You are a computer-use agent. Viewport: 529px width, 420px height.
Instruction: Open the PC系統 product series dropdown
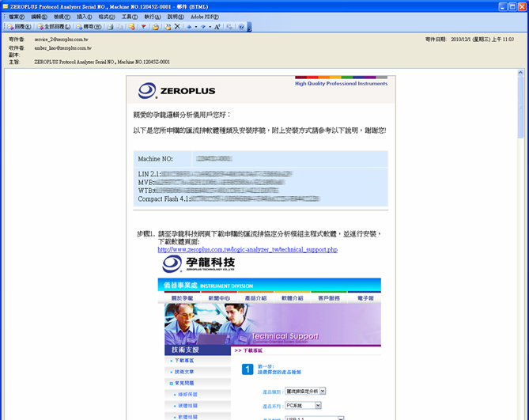[x=303, y=406]
